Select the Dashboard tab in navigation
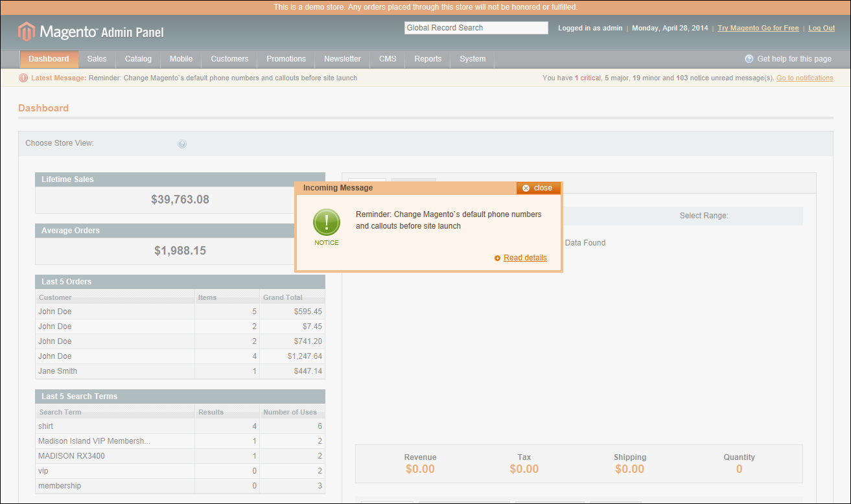Viewport: 851px width, 504px height. [x=49, y=59]
